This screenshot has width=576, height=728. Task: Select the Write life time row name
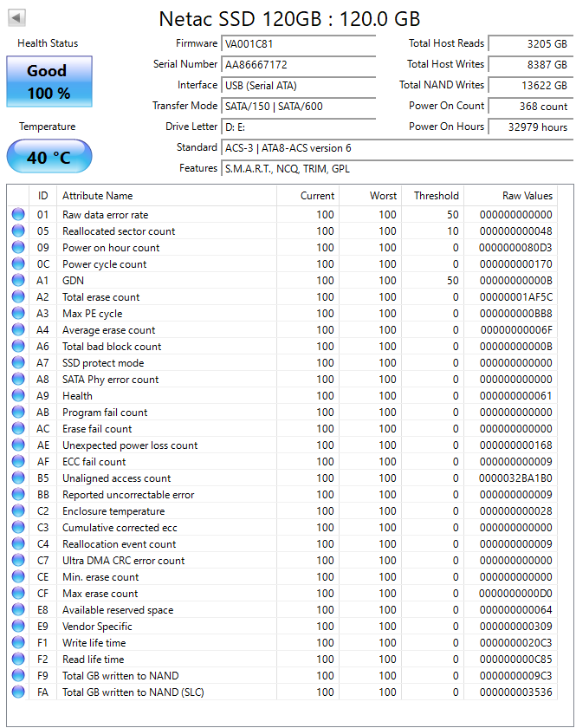pos(94,643)
